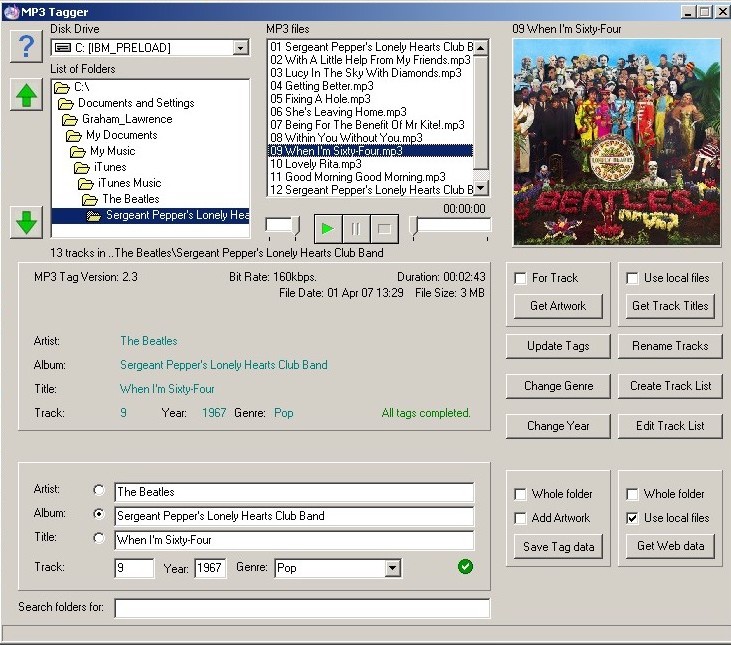The image size is (731, 645).
Task: Click the Get Artwork button
Action: (558, 306)
